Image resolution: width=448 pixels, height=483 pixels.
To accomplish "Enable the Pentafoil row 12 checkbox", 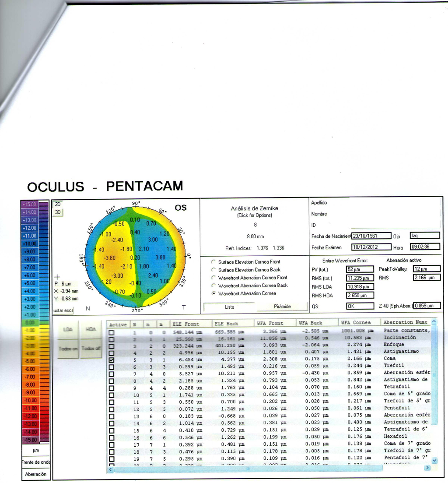I will 112,409.
